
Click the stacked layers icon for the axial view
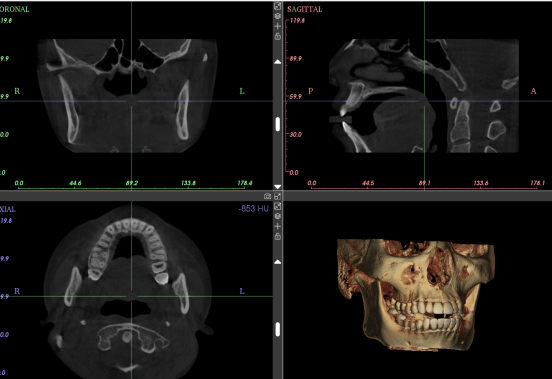click(278, 216)
